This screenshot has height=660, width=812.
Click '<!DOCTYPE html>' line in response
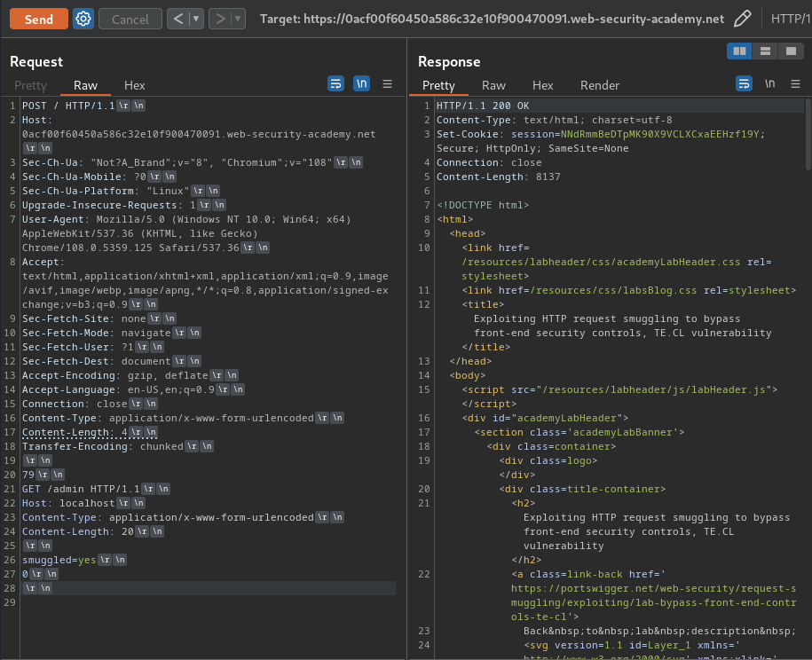483,205
